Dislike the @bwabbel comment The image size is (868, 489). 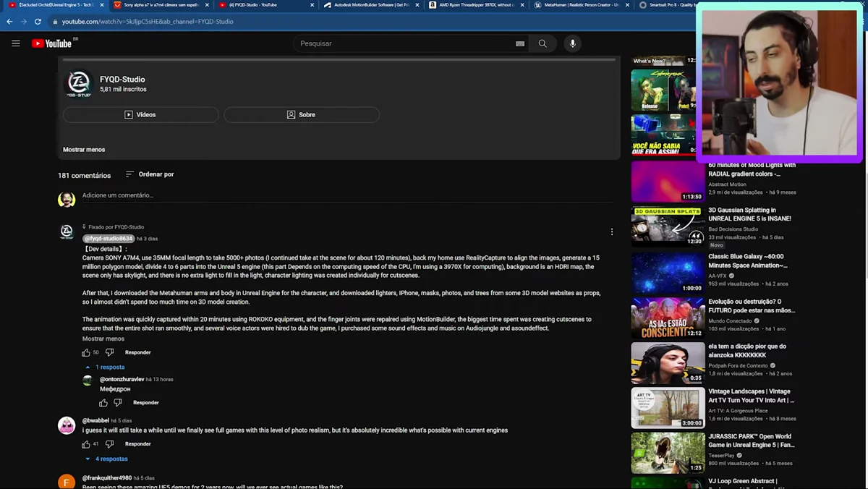[110, 443]
